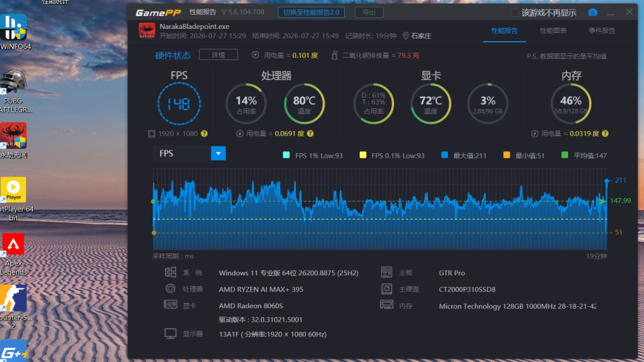644x362 pixels.
Task: Click the 主硬盘 disk icon in specs
Action: (x=386, y=289)
